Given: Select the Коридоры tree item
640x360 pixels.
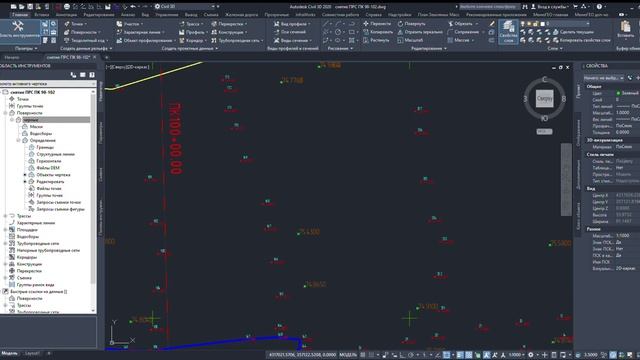Looking at the screenshot, I should coord(27,258).
